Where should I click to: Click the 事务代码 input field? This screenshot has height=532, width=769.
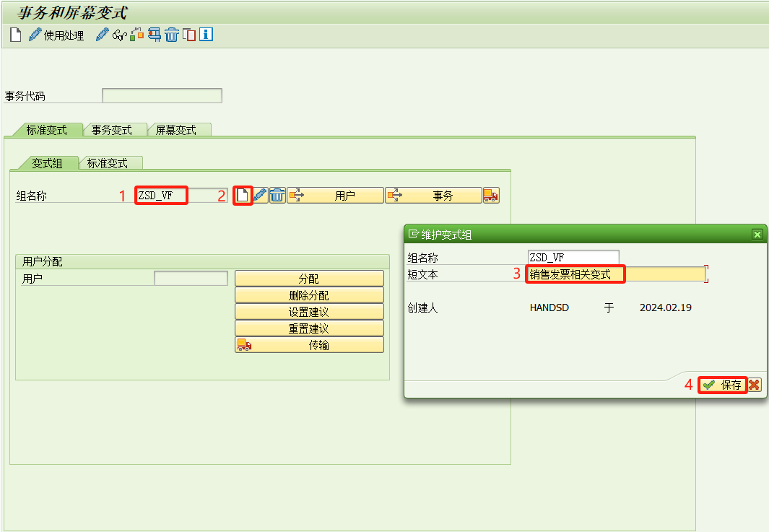point(162,95)
